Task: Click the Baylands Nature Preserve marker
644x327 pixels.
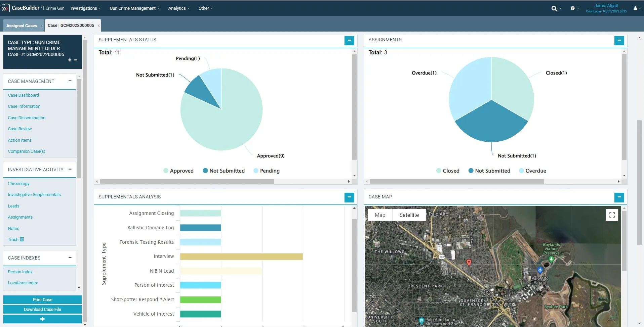Action: [551, 259]
